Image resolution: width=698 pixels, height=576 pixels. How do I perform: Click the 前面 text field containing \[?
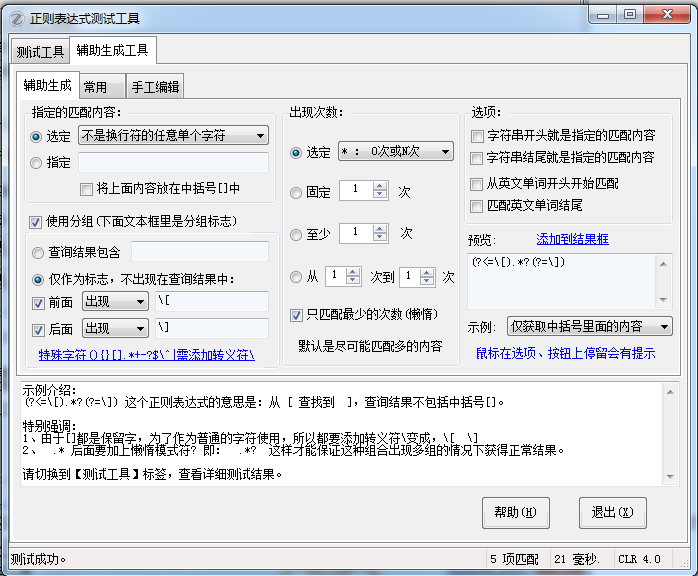pos(211,301)
